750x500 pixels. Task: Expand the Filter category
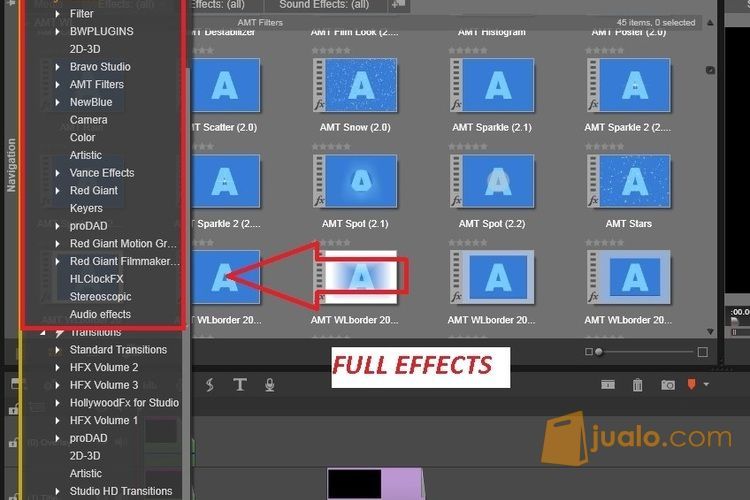coord(57,14)
